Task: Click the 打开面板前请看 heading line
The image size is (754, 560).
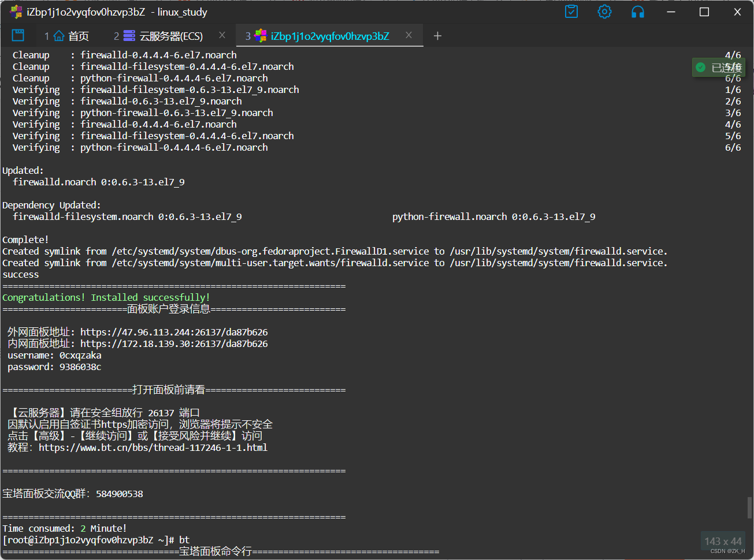Action: (174, 390)
